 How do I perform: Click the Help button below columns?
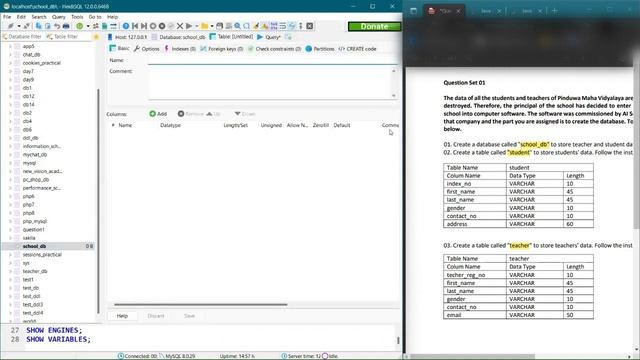click(122, 316)
